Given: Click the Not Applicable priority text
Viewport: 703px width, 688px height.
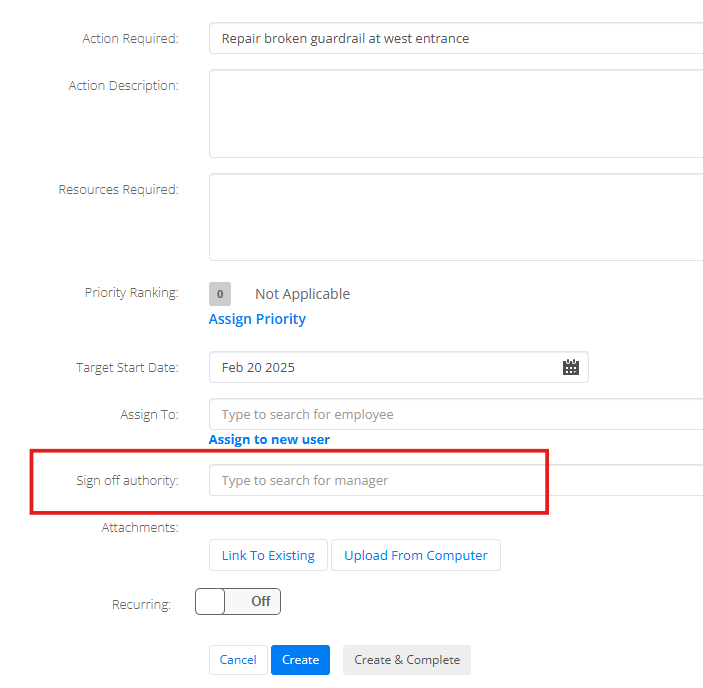Looking at the screenshot, I should [x=302, y=294].
